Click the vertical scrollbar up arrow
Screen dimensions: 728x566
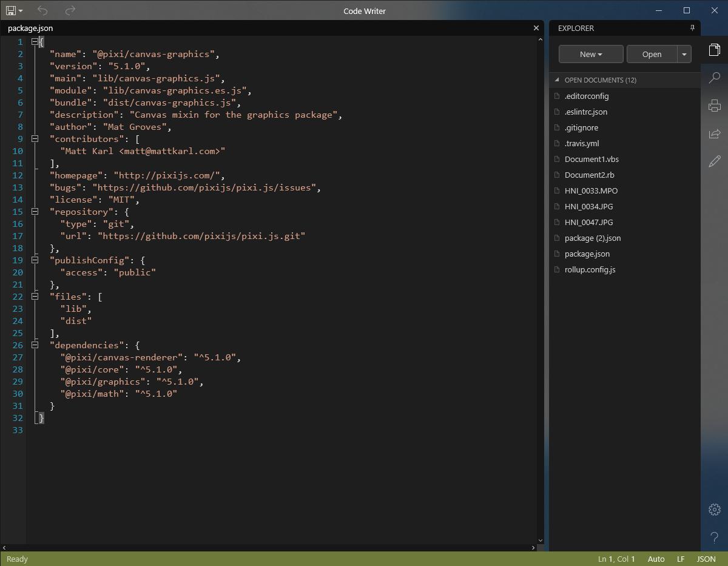click(x=541, y=40)
